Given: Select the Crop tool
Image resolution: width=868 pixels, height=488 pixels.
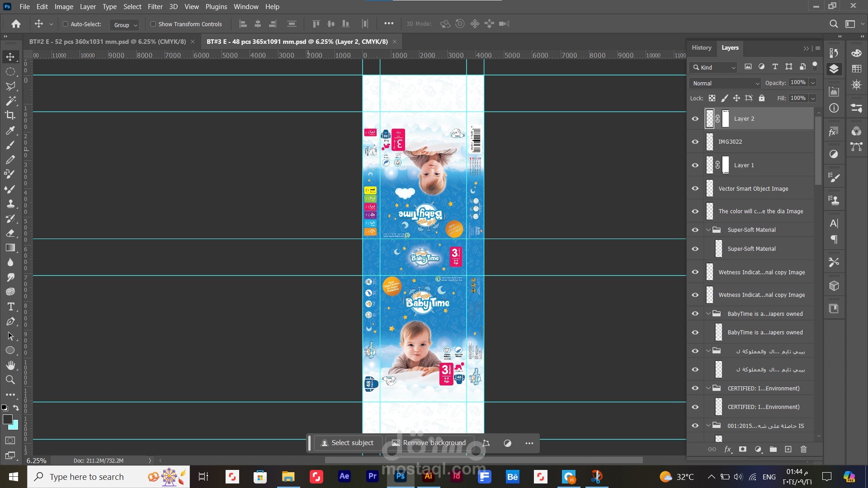Looking at the screenshot, I should 10,115.
